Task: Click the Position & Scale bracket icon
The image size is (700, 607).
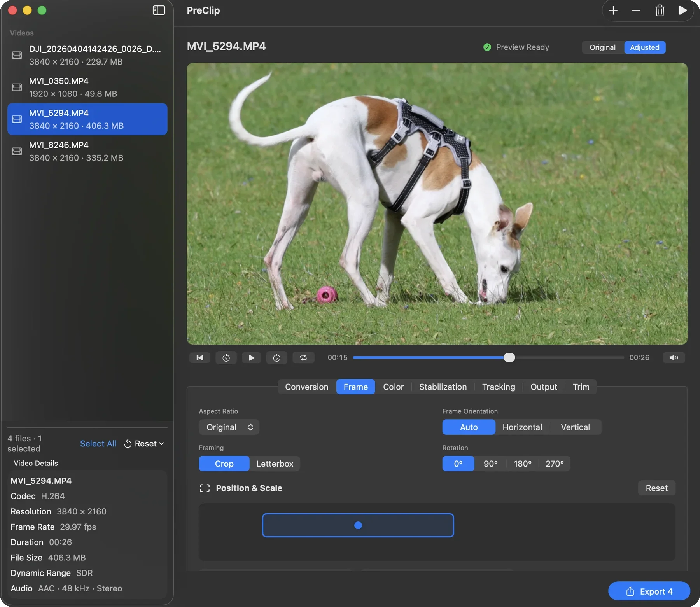Action: [205, 488]
